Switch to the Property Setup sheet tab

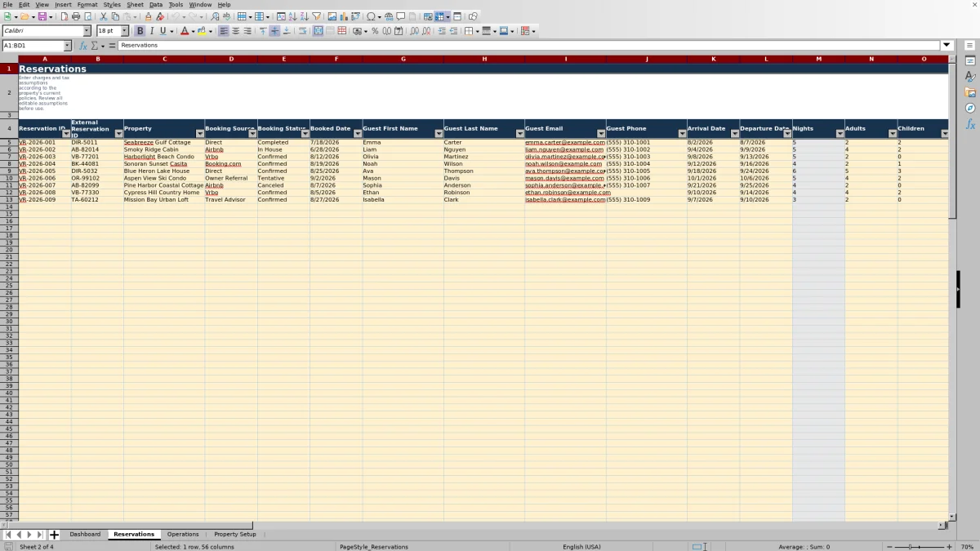tap(235, 535)
